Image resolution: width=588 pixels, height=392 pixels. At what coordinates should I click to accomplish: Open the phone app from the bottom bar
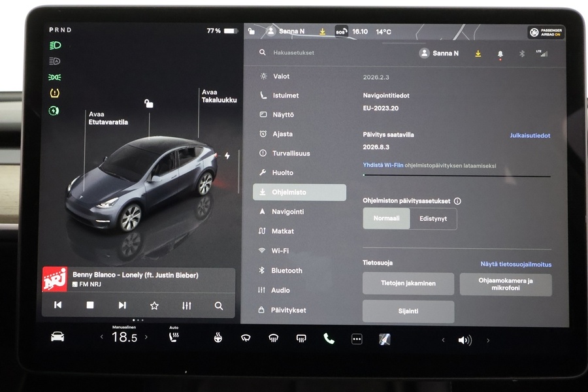click(327, 339)
